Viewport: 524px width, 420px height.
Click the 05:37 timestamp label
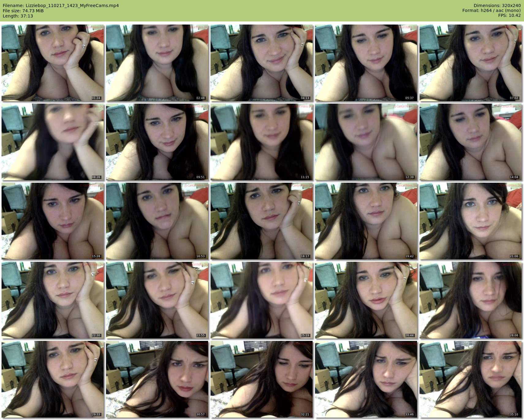409,98
